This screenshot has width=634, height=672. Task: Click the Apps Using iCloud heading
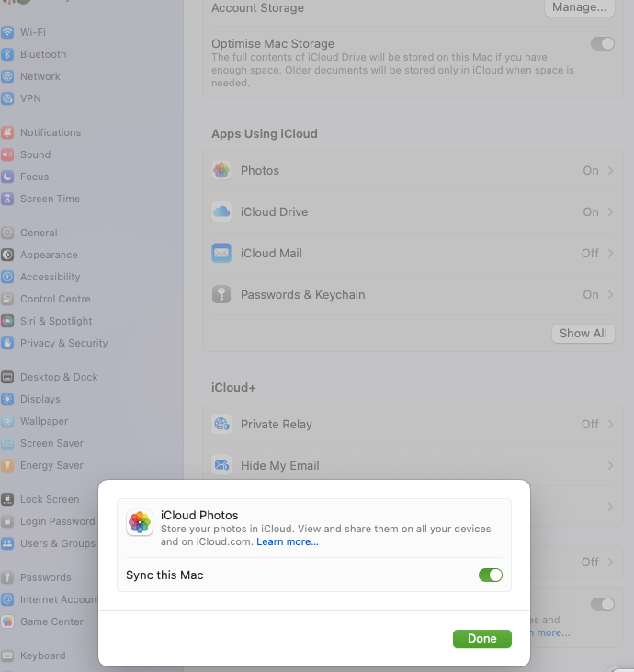(265, 133)
